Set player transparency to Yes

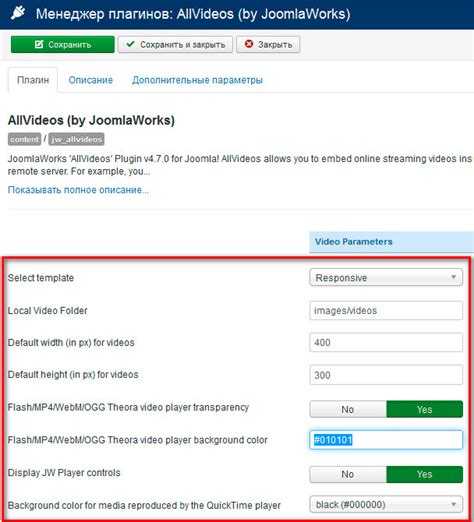click(425, 409)
